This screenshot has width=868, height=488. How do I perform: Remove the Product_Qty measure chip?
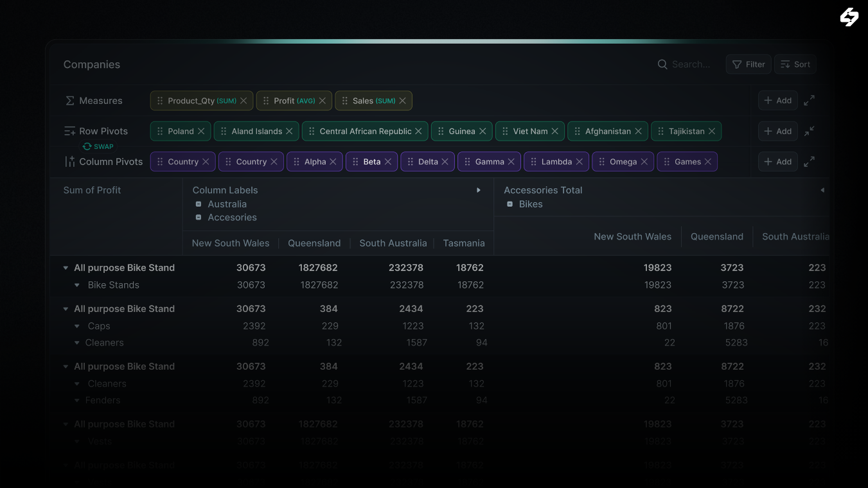(244, 101)
